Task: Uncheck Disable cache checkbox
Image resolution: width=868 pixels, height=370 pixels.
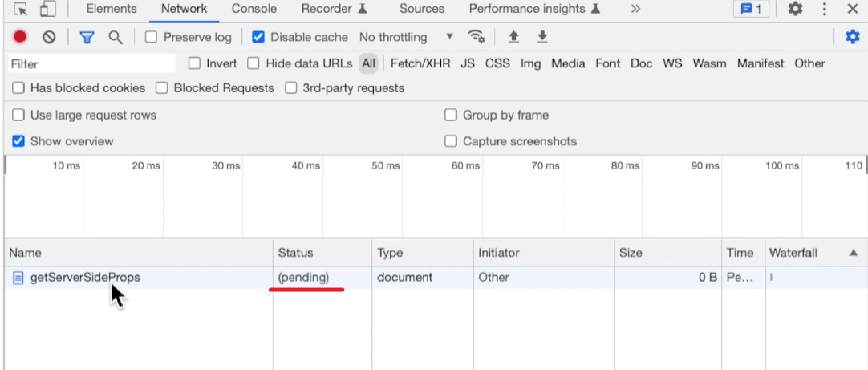Action: tap(258, 37)
